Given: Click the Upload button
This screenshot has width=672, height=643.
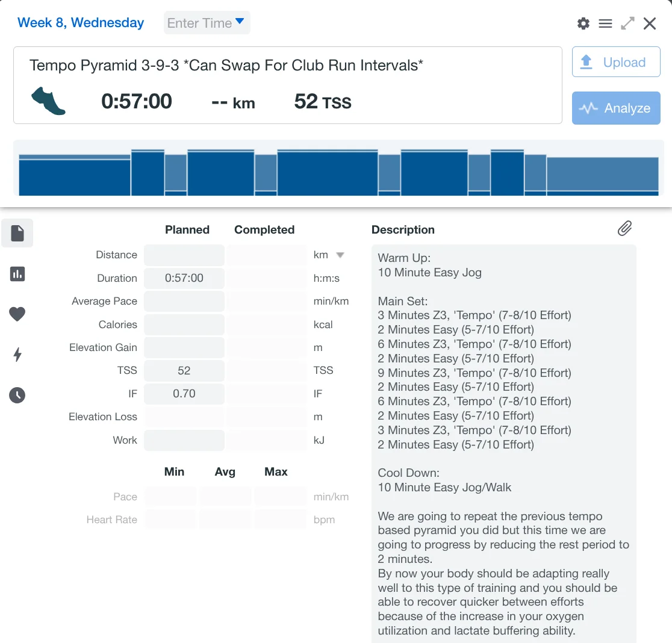Looking at the screenshot, I should 615,63.
